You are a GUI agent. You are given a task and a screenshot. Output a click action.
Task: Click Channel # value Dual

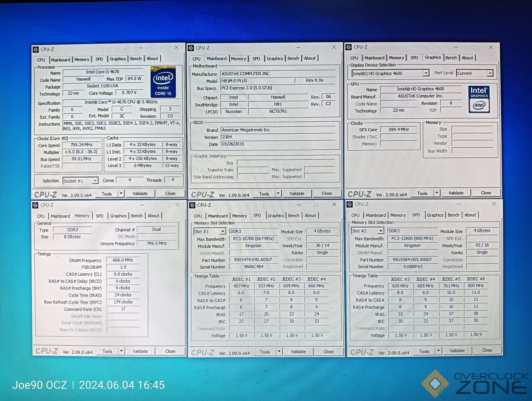pos(157,229)
